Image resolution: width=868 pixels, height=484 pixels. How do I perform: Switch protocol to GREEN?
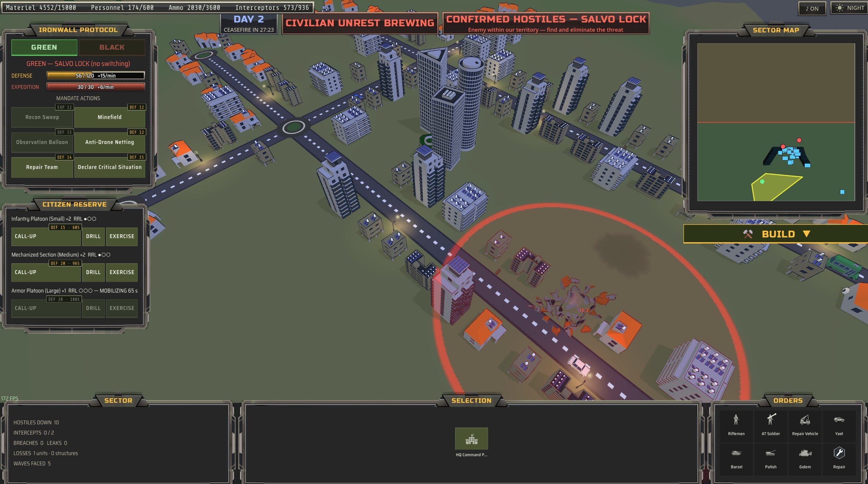[44, 47]
